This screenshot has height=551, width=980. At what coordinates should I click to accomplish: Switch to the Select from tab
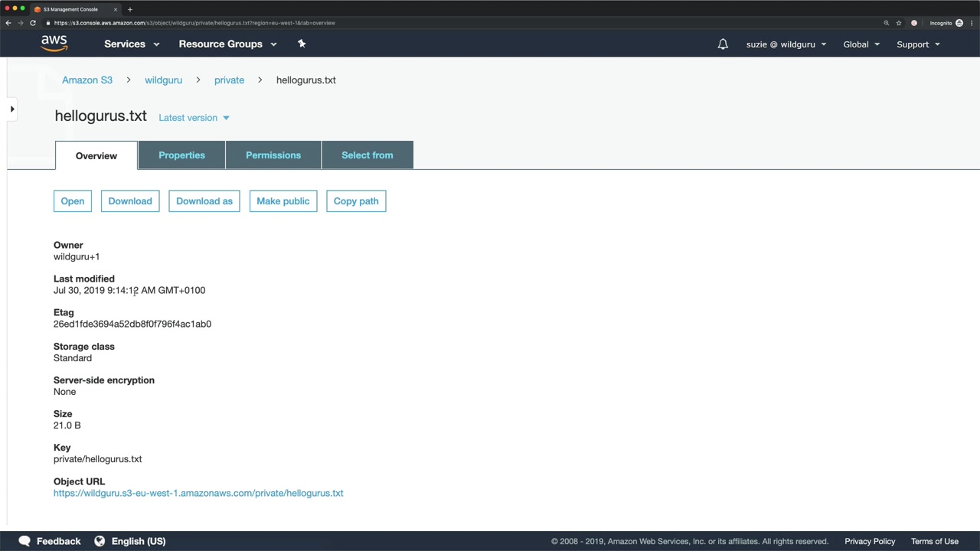(x=367, y=155)
